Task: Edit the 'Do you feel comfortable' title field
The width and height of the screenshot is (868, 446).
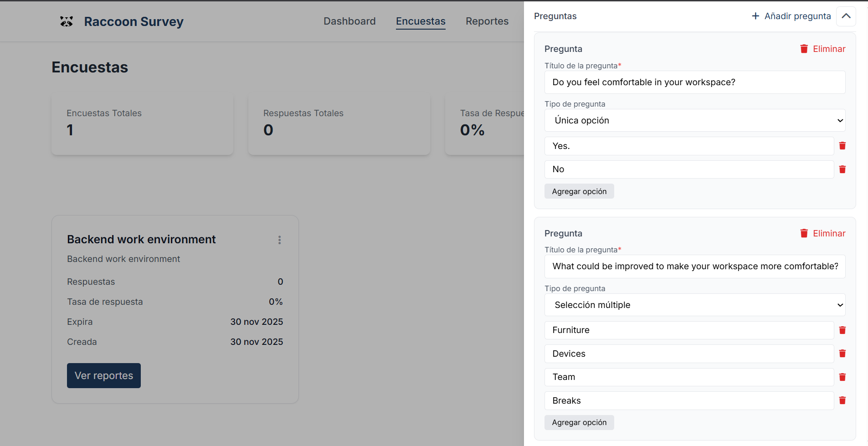Action: (694, 82)
